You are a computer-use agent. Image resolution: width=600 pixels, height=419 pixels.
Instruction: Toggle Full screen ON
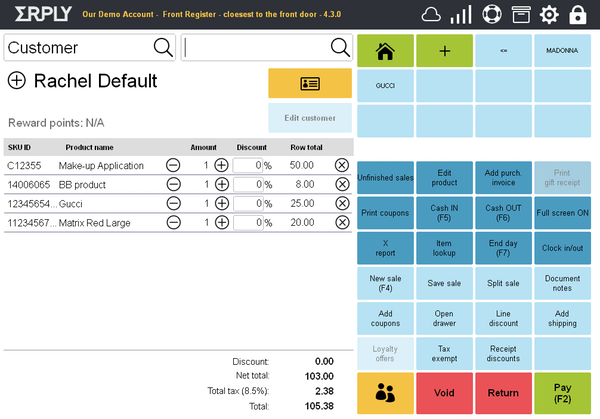(x=563, y=213)
